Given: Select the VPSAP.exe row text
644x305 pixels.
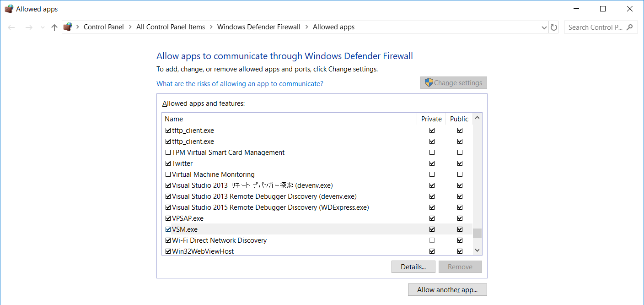Looking at the screenshot, I should pyautogui.click(x=188, y=218).
